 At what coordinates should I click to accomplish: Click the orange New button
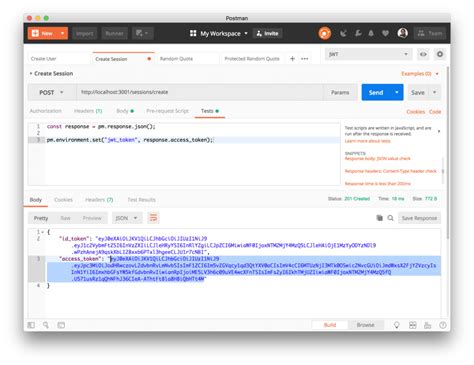43,33
